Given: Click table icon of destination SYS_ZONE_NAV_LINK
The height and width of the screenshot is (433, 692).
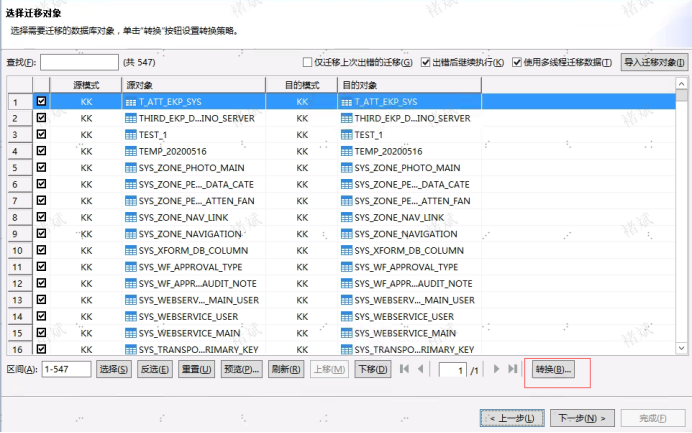Looking at the screenshot, I should pos(346,218).
